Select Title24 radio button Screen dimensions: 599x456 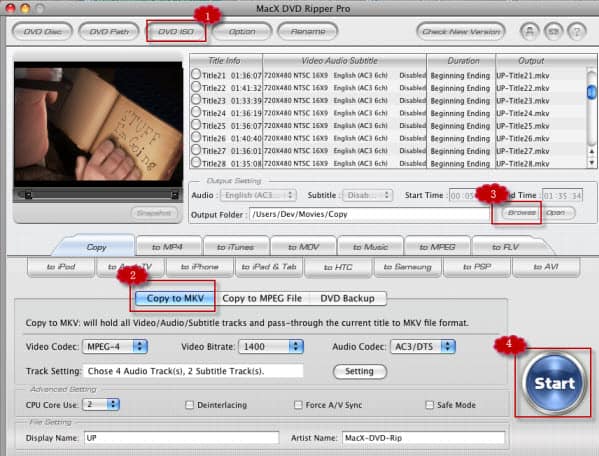pyautogui.click(x=196, y=112)
